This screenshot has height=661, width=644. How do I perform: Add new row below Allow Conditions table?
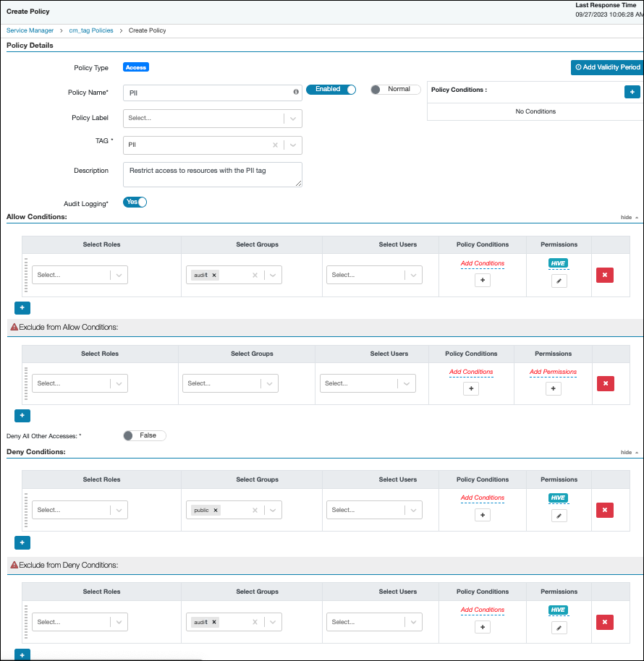pos(22,308)
